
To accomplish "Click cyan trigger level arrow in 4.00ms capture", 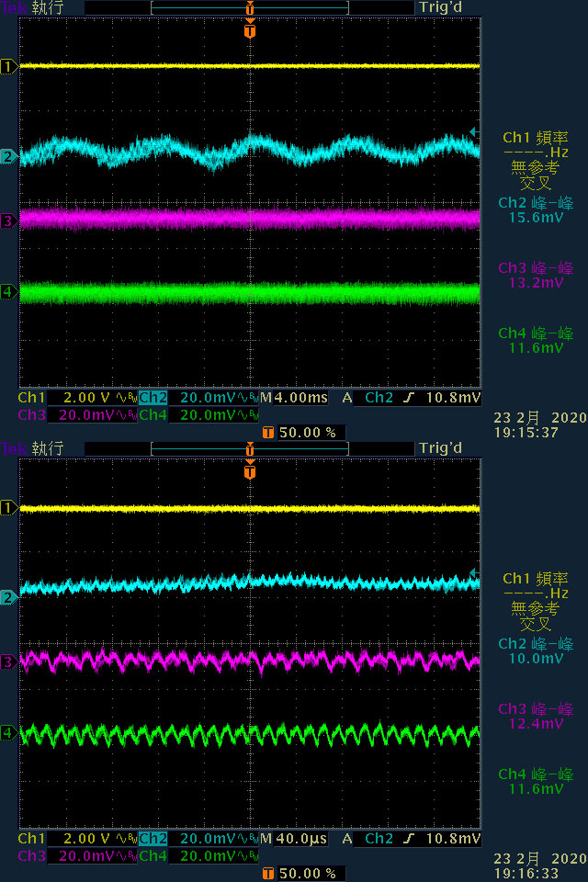I will click(x=473, y=131).
